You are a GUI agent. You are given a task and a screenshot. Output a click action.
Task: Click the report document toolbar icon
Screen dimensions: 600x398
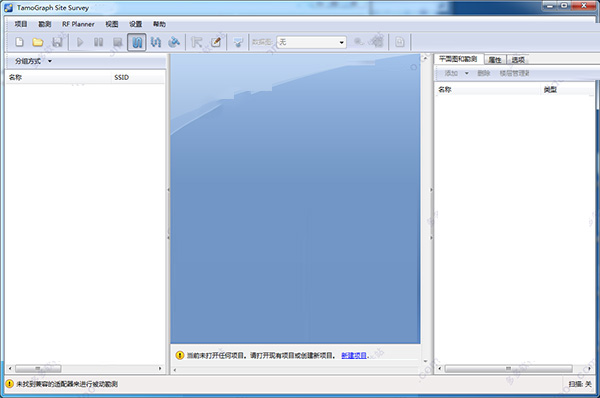(x=399, y=42)
